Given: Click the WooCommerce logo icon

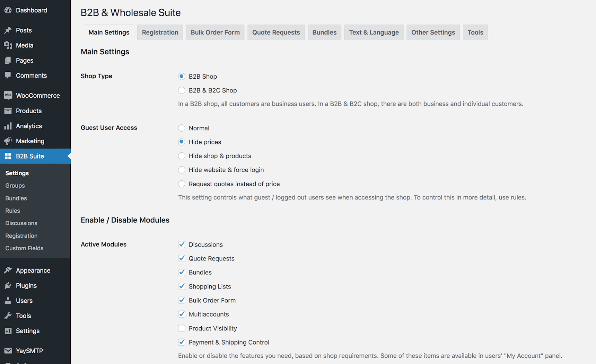Looking at the screenshot, I should 8,95.
